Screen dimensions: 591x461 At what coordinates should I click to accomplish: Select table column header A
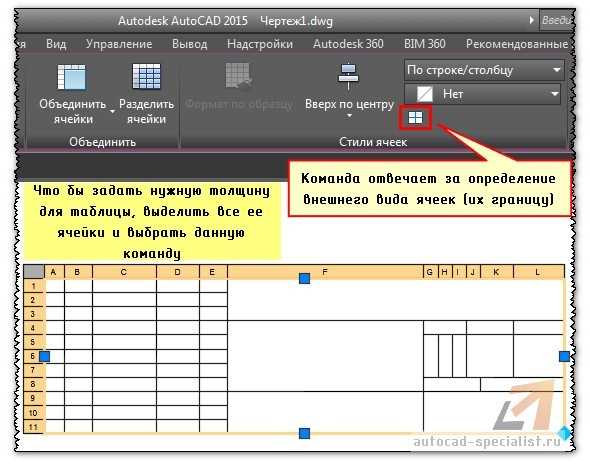point(54,272)
